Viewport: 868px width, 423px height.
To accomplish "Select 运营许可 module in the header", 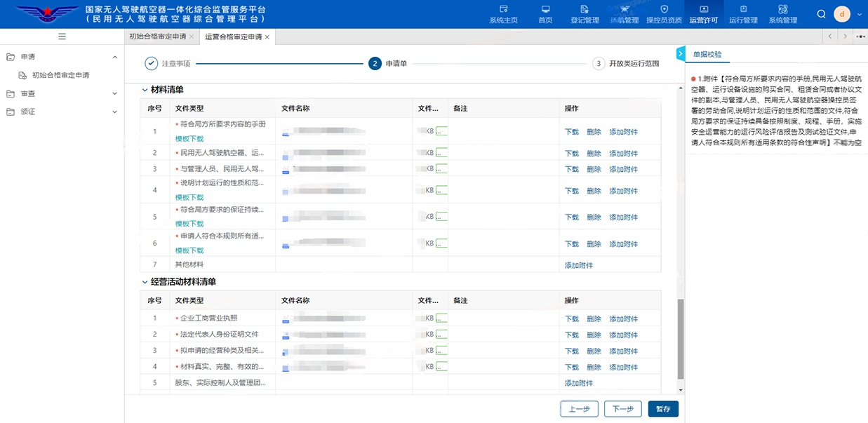I will click(704, 14).
